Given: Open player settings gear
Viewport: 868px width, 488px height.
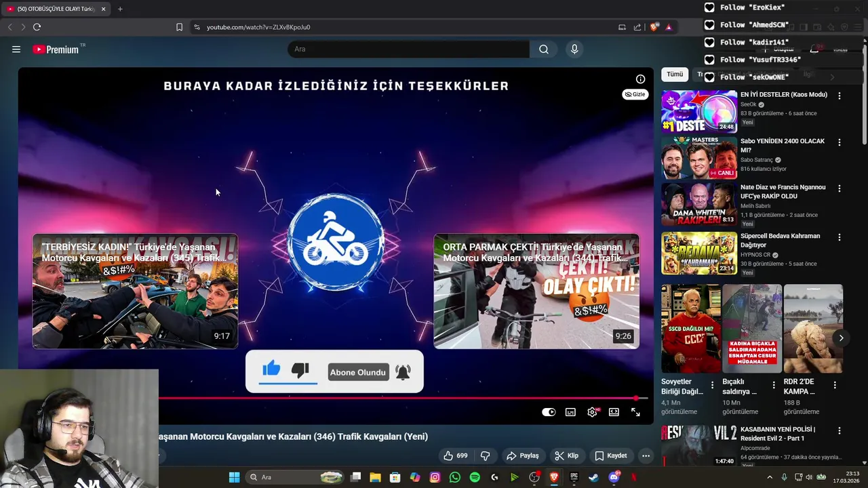Looking at the screenshot, I should coord(592,412).
